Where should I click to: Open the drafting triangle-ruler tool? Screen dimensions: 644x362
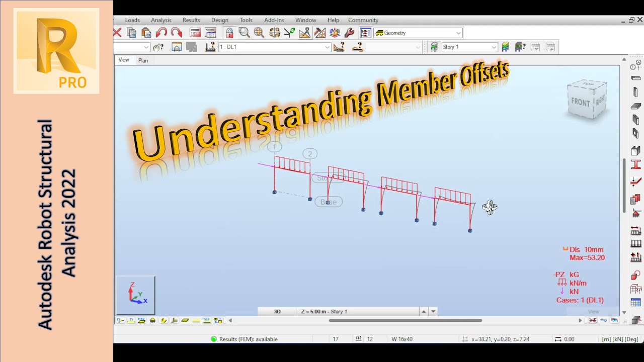click(x=304, y=33)
